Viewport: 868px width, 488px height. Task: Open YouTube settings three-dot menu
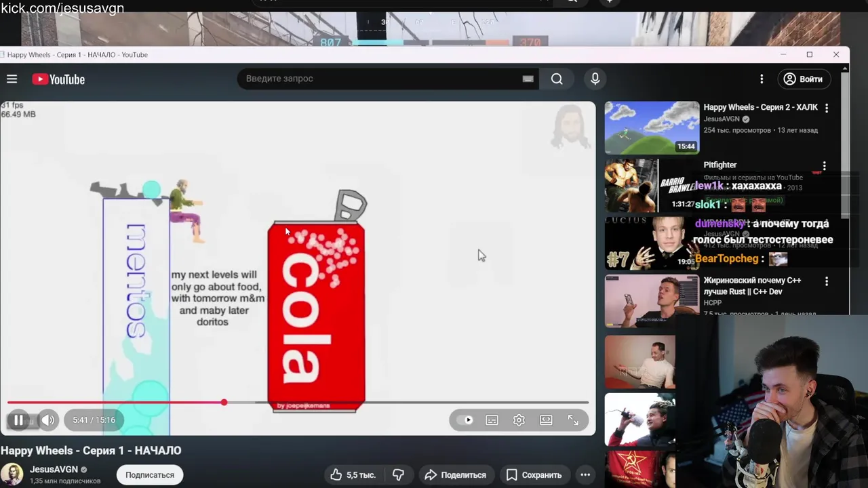tap(762, 79)
